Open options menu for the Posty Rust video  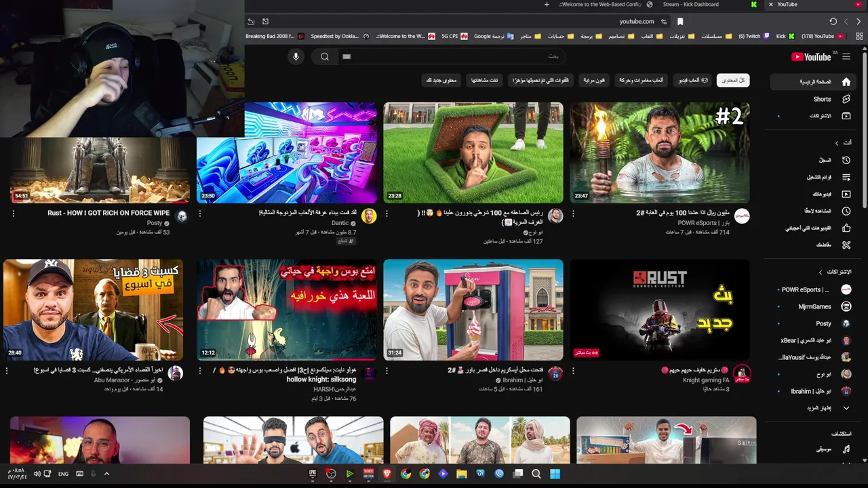(x=14, y=213)
